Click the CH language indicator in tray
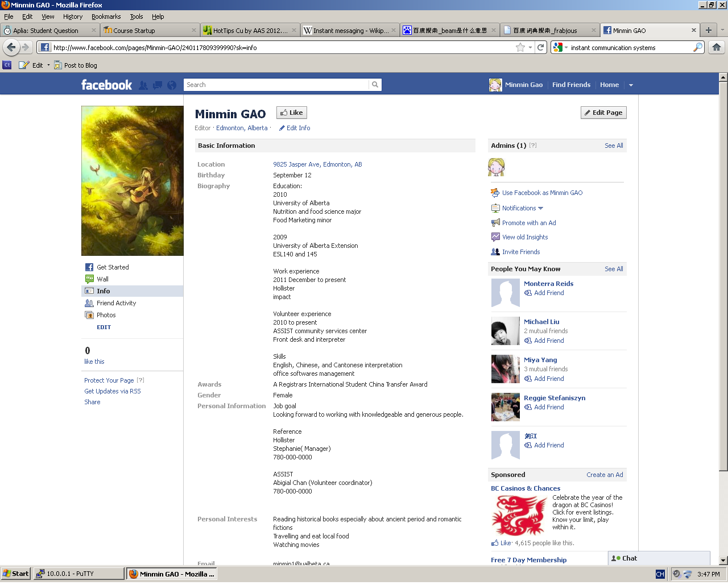 click(660, 574)
